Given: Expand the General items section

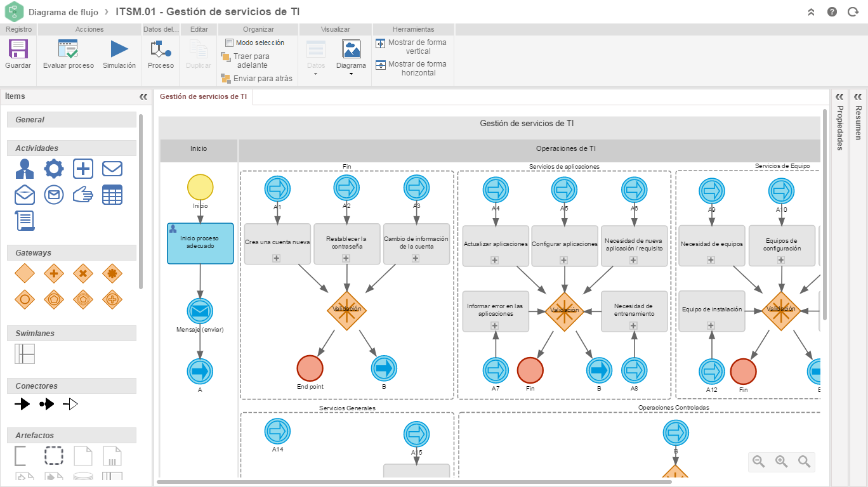Looking at the screenshot, I should tap(72, 120).
